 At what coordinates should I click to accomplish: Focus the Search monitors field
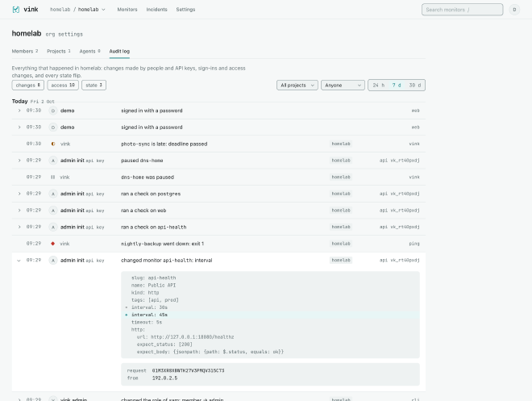pyautogui.click(x=462, y=10)
